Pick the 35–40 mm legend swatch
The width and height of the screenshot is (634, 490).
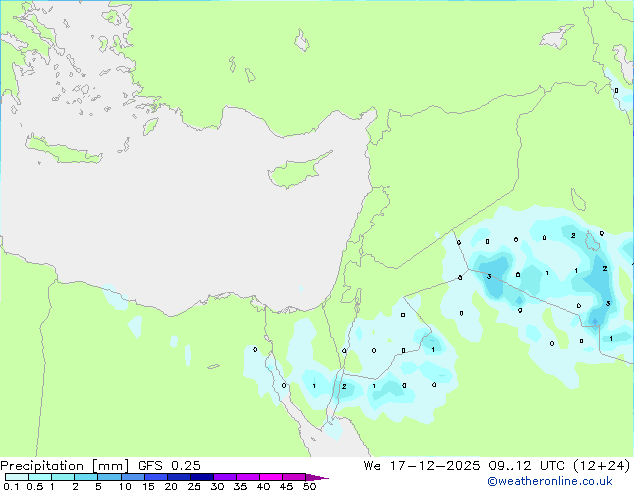click(x=248, y=477)
